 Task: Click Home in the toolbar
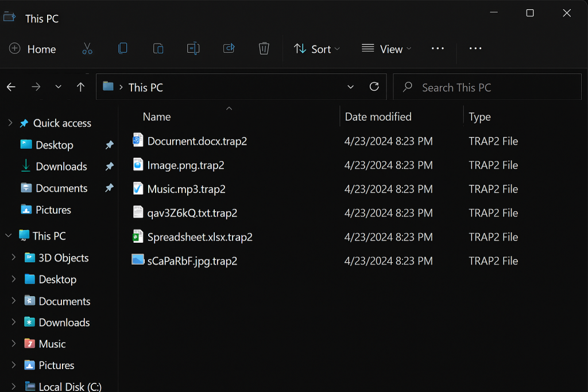pos(33,49)
